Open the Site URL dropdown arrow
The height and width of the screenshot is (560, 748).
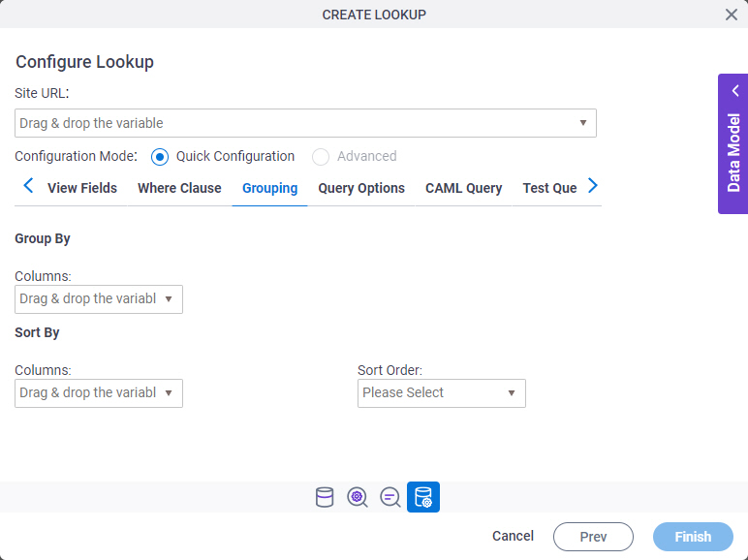[583, 123]
